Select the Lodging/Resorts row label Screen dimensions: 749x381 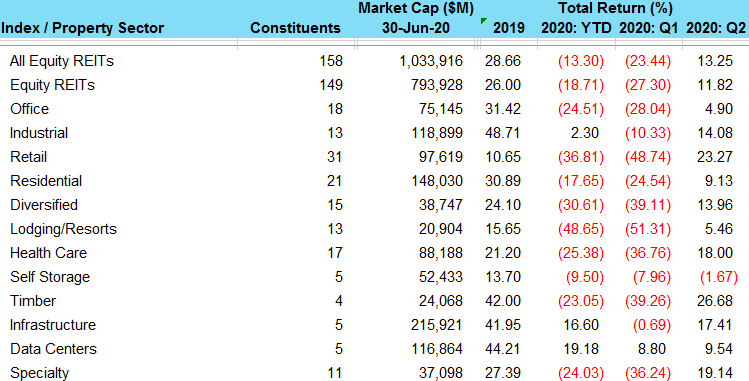tap(64, 229)
